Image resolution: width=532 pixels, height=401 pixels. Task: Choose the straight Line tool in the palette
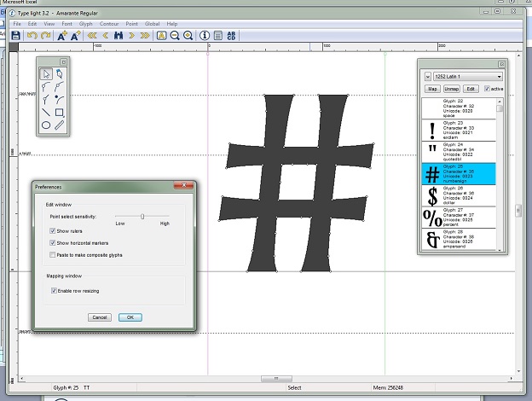click(46, 112)
